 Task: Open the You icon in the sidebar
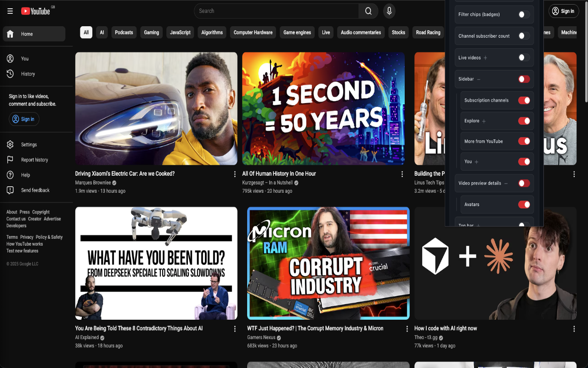tap(10, 58)
